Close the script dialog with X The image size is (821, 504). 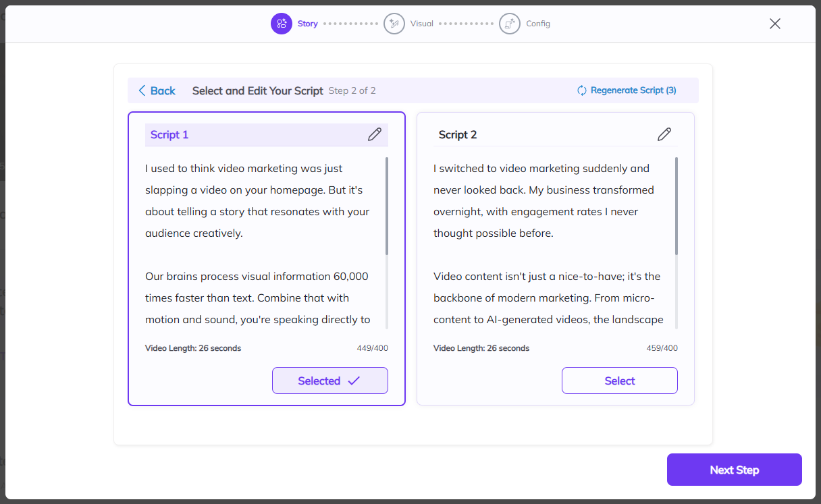[x=775, y=24]
